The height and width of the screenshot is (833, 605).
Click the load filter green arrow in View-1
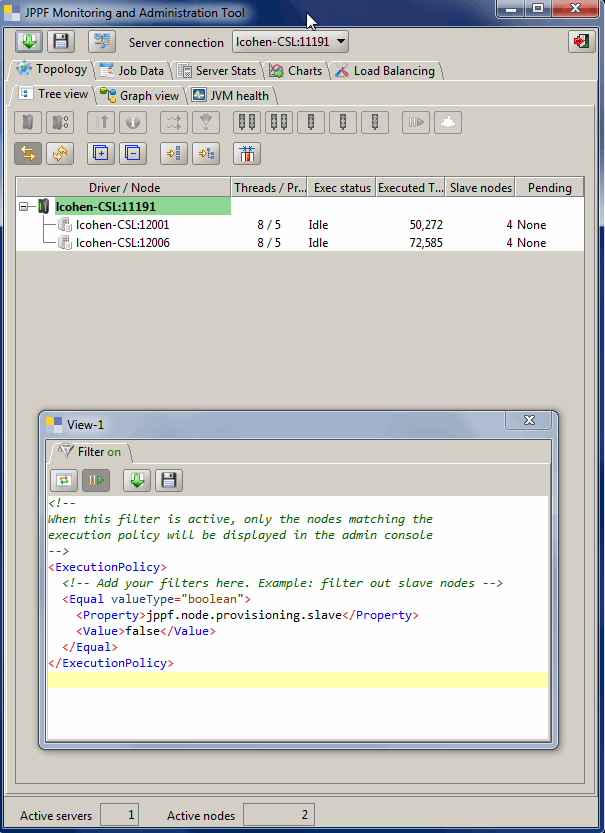pyautogui.click(x=137, y=480)
